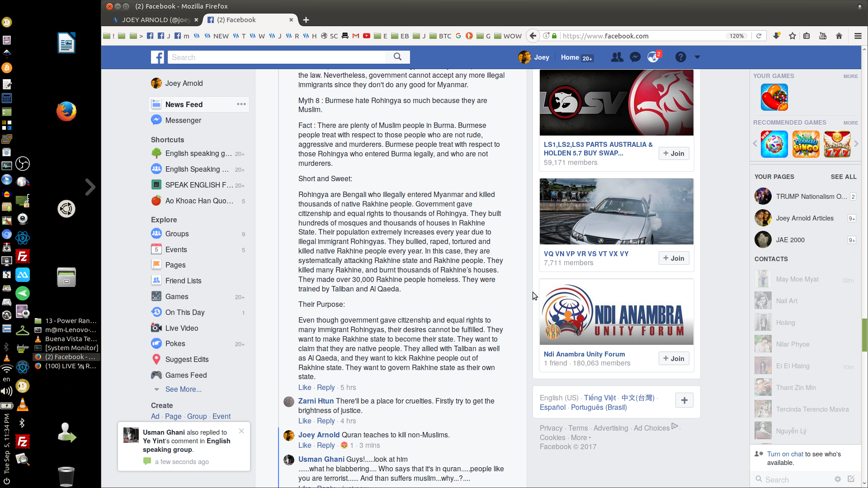Image resolution: width=868 pixels, height=488 pixels.
Task: Click the Facebook Search field
Action: click(x=277, y=57)
